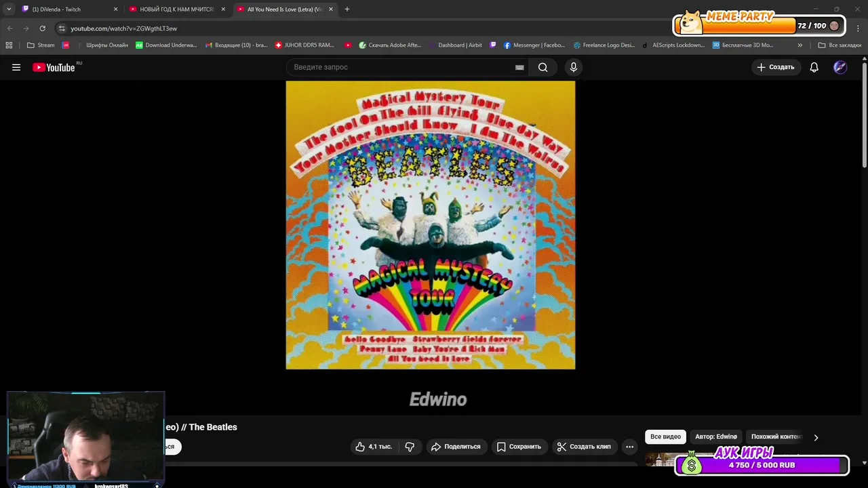Open YouTube notifications bell
The image size is (868, 488).
(814, 67)
